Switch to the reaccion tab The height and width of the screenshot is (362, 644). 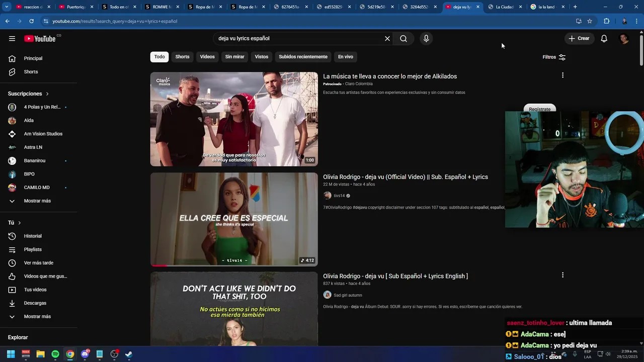[x=33, y=7]
